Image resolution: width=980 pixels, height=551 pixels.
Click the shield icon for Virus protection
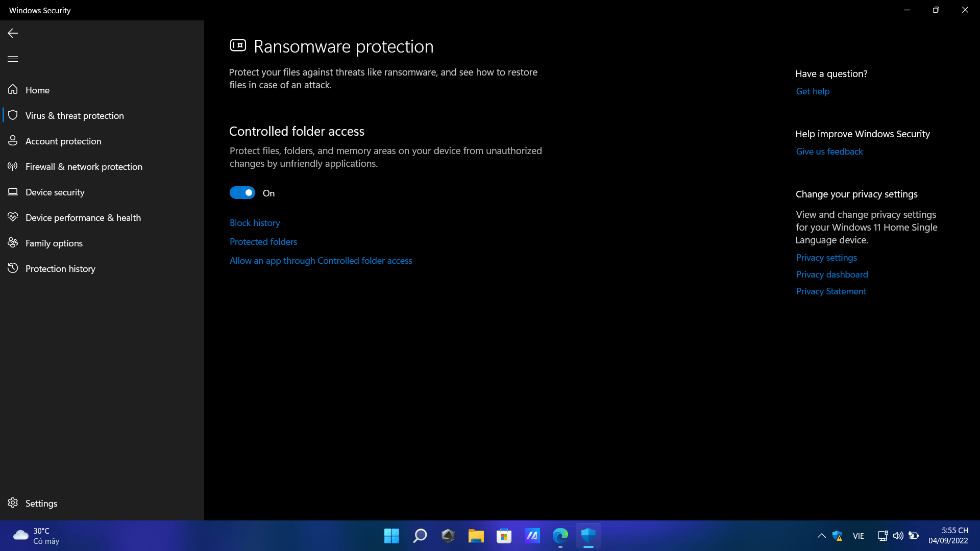[x=13, y=115]
